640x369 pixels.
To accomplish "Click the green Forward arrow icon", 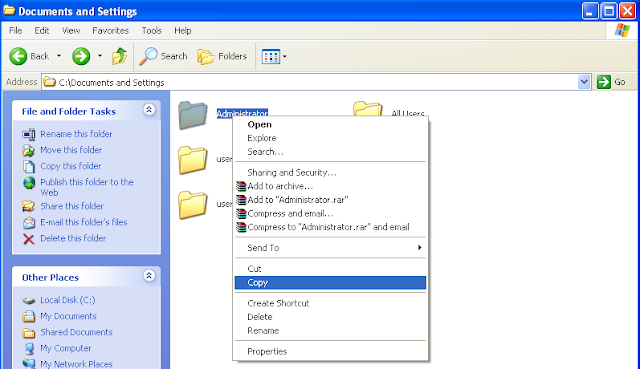I will (x=81, y=56).
